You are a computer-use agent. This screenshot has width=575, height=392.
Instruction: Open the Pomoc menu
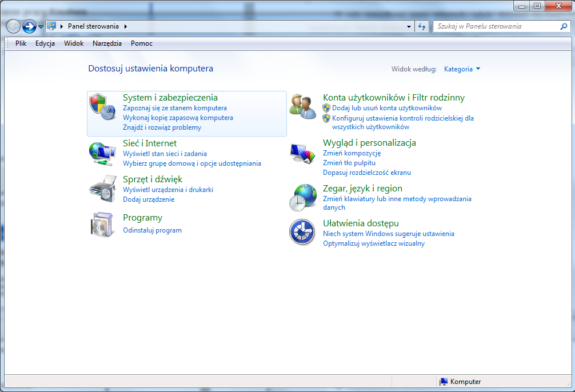(142, 43)
